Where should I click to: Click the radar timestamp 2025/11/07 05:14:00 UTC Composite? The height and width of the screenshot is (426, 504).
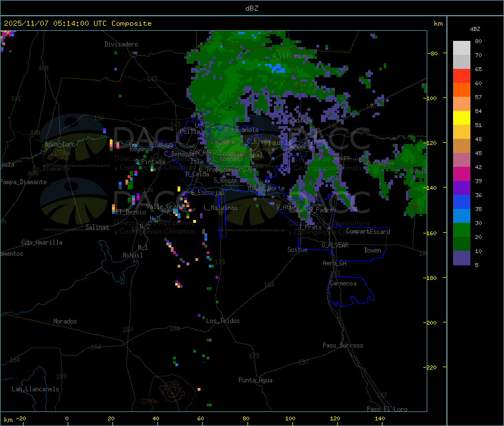(77, 24)
